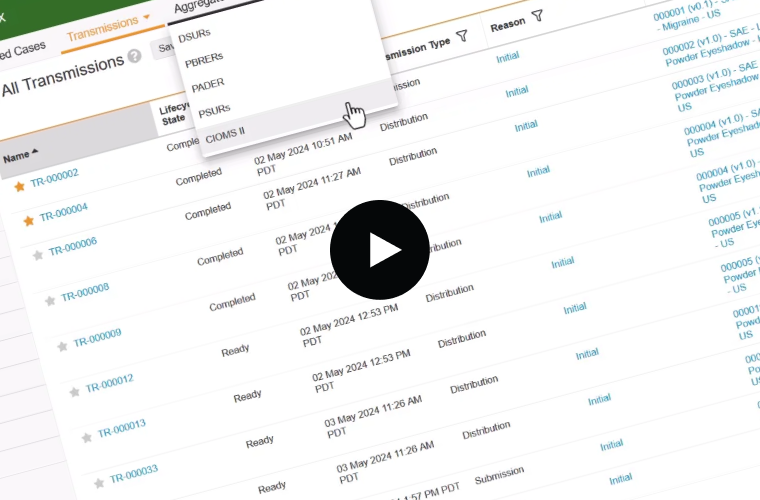Open help icon beside All Transmissions
This screenshot has width=760, height=500.
point(134,56)
